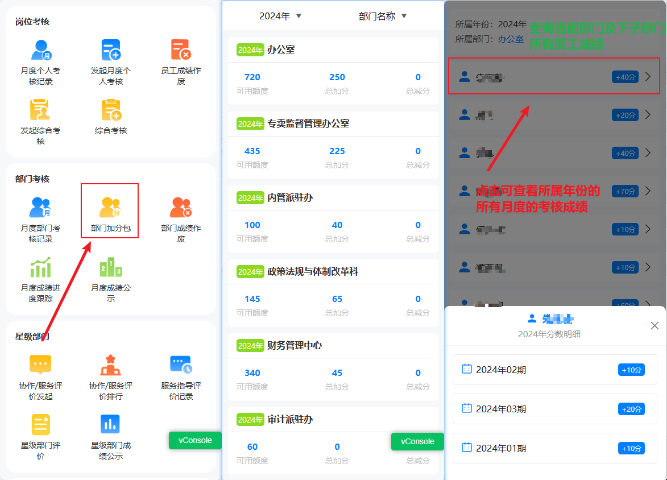This screenshot has width=667, height=480.
Task: Open 员工成绩作废 icon
Action: pos(180,50)
